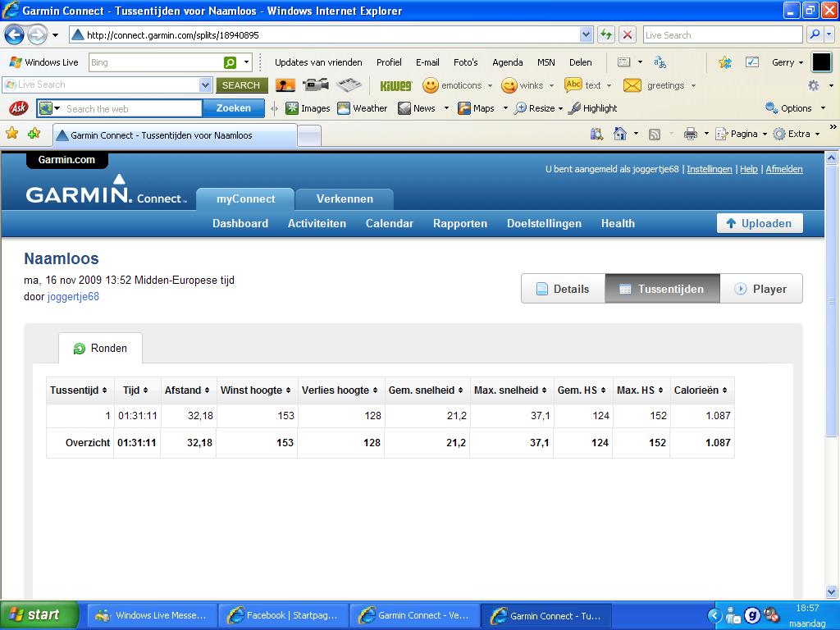Click the browser Back arrow button
Viewport: 840px width, 630px height.
pyautogui.click(x=15, y=35)
